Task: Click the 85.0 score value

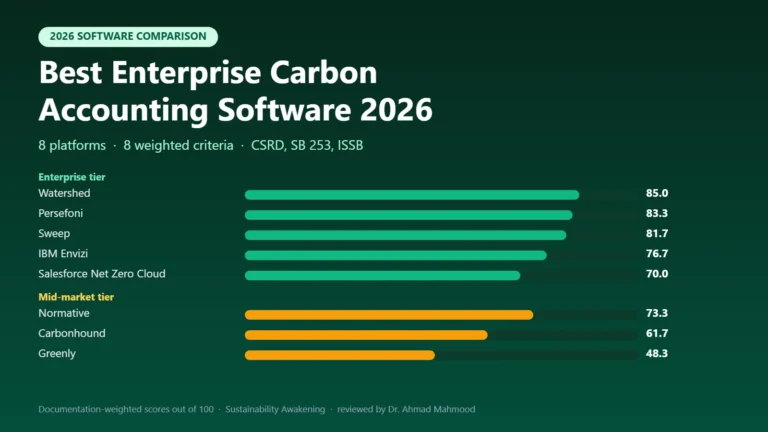Action: tap(657, 193)
